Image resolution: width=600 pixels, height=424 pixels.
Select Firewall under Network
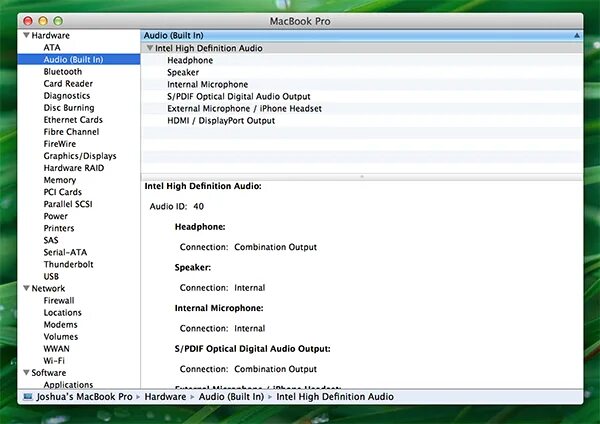click(x=59, y=300)
